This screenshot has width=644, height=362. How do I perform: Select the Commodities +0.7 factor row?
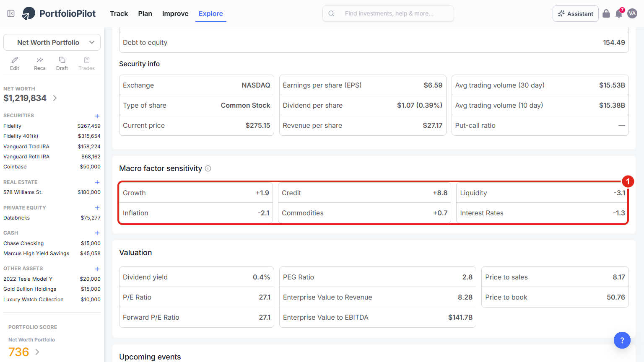[x=364, y=213]
